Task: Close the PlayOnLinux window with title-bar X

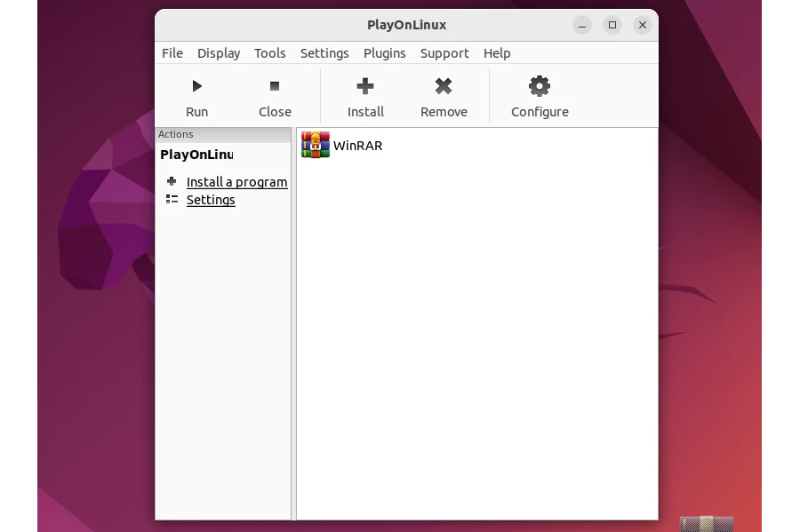Action: click(x=643, y=25)
